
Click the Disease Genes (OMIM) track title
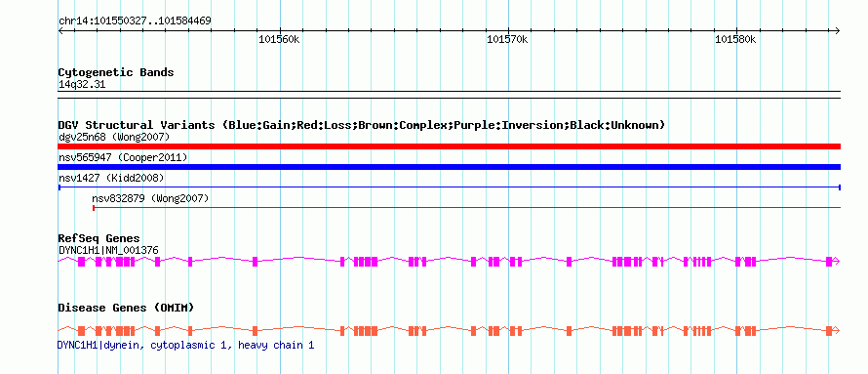(x=126, y=308)
